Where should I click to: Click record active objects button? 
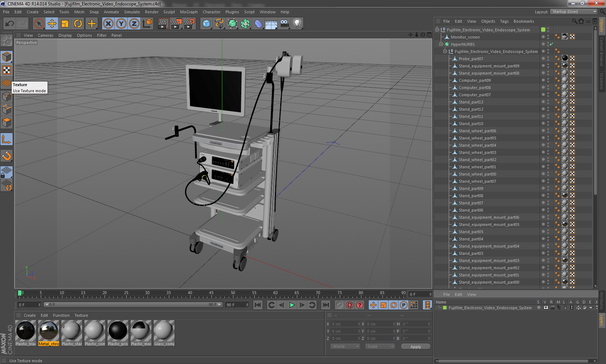pos(339,305)
